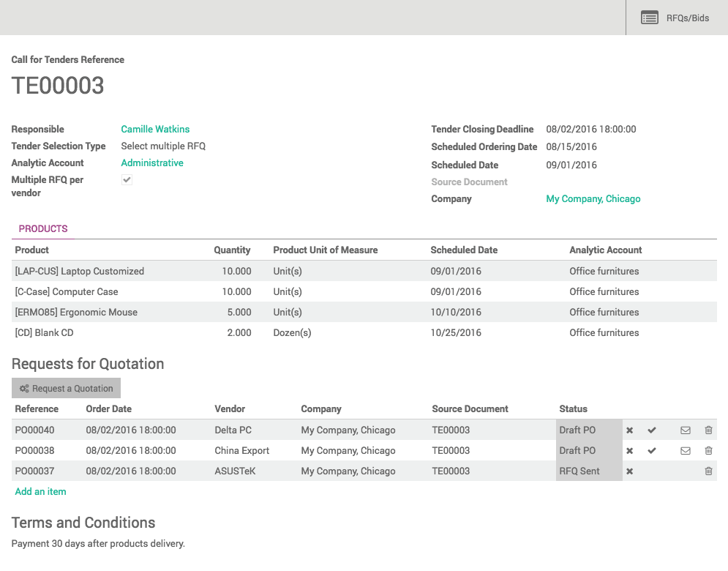Cancel PO00040 using the X icon
The height and width of the screenshot is (571, 728).
[x=629, y=430]
